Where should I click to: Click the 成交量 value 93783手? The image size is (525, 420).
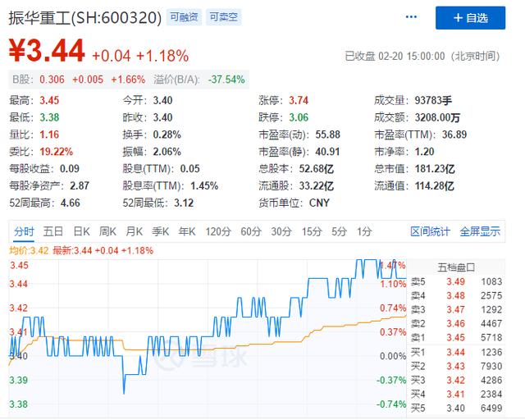tap(433, 100)
